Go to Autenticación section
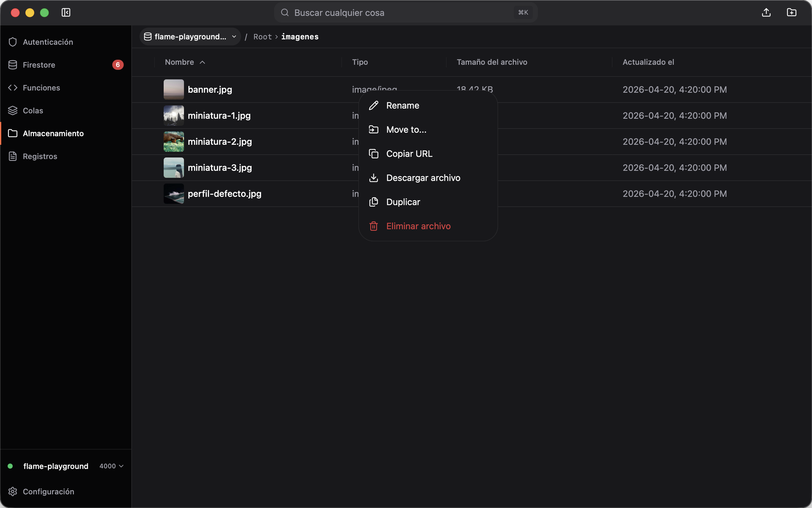 66,42
